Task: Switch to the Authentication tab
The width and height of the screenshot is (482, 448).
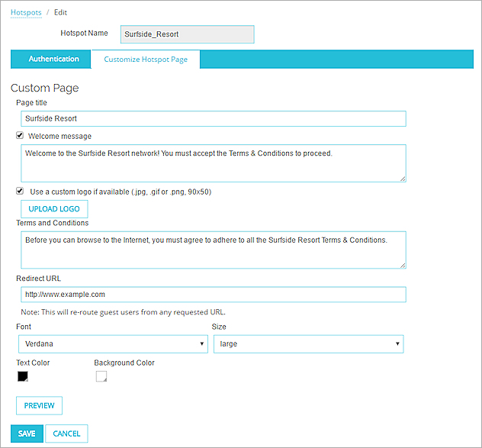Action: [x=53, y=60]
